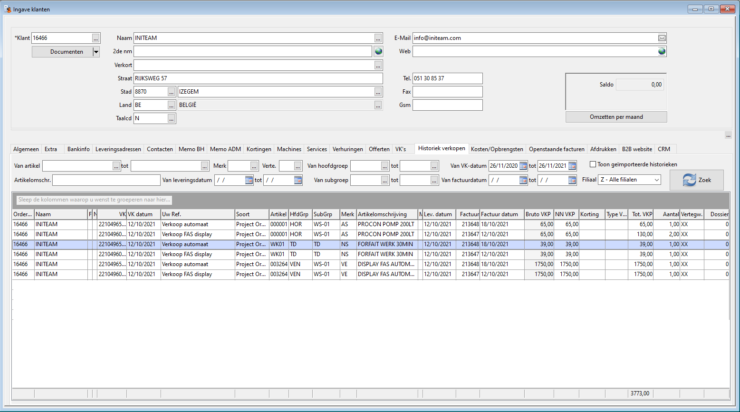Switch to the Algemeen tab
The height and width of the screenshot is (412, 740).
pyautogui.click(x=26, y=149)
